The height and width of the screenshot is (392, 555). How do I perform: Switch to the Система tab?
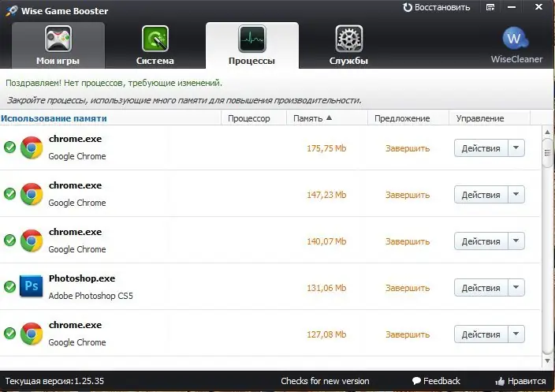click(155, 44)
